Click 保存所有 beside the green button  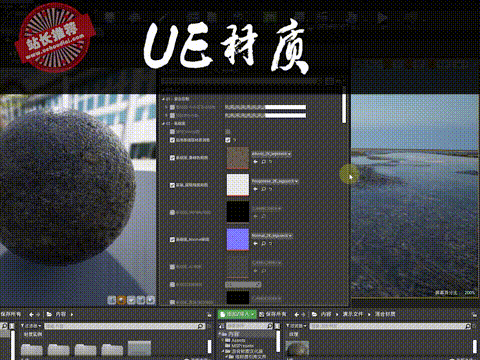(273, 314)
